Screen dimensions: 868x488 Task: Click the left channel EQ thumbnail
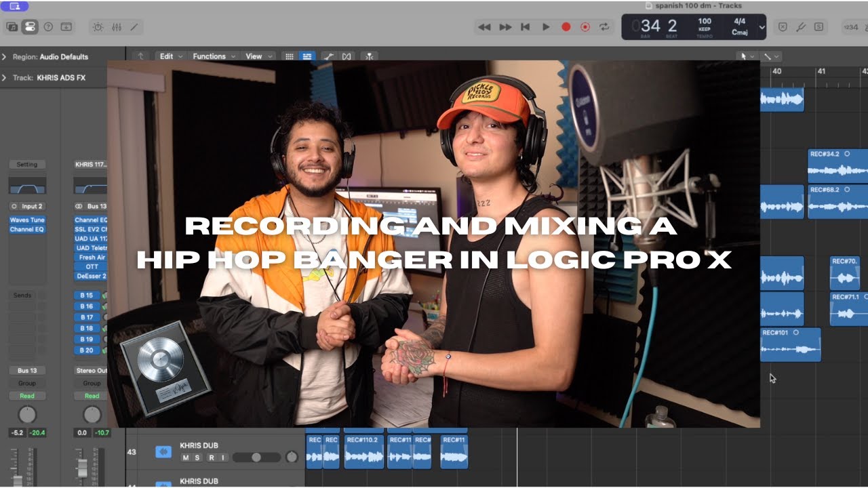pos(27,186)
